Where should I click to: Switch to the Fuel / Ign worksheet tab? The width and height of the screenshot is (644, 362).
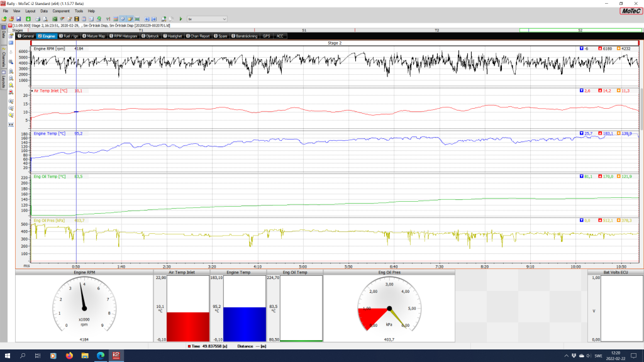[x=69, y=36]
